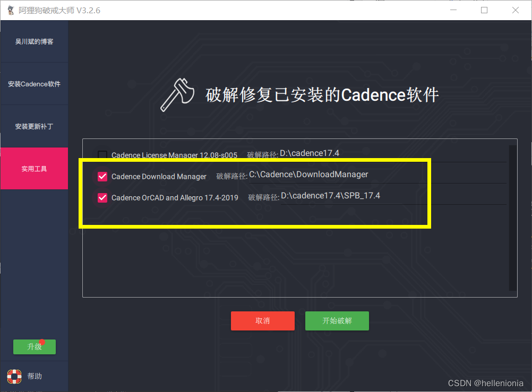Select the 安装更新补丁 sidebar item
The height and width of the screenshot is (392, 532).
(34, 126)
